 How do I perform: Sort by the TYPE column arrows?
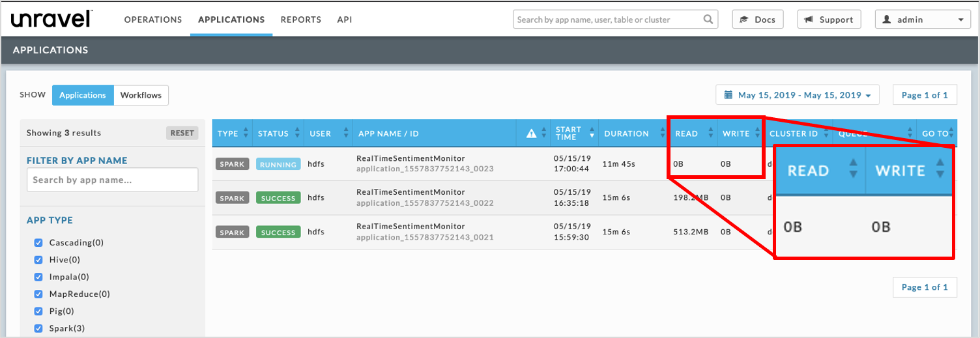click(x=246, y=134)
